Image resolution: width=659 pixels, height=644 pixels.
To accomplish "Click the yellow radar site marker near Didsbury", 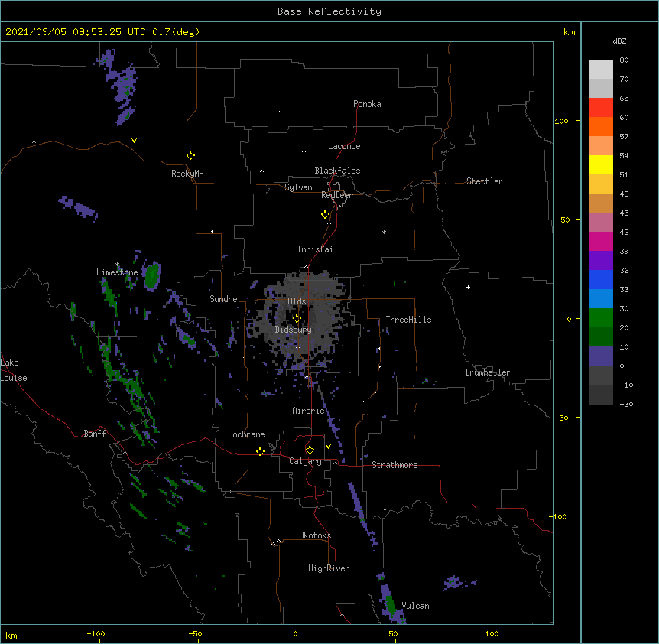I will [x=297, y=319].
